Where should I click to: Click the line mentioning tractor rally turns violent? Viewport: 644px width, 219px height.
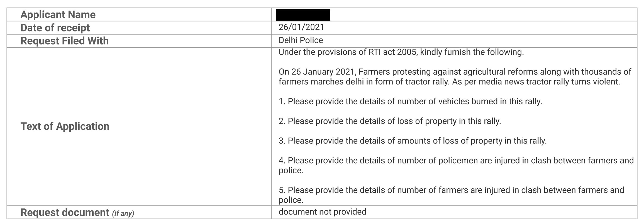click(449, 82)
